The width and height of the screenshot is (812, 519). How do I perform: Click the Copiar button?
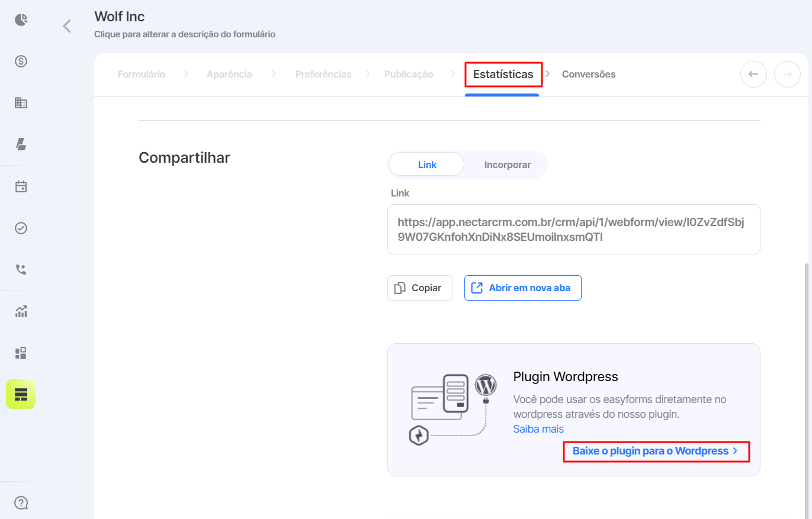[420, 288]
